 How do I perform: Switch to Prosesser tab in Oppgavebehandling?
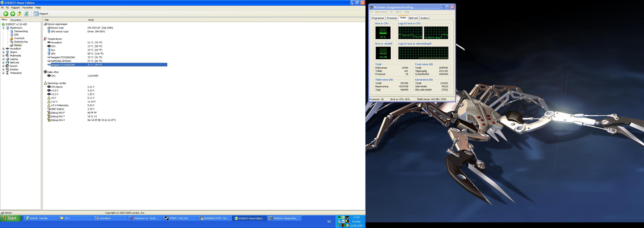pos(392,18)
